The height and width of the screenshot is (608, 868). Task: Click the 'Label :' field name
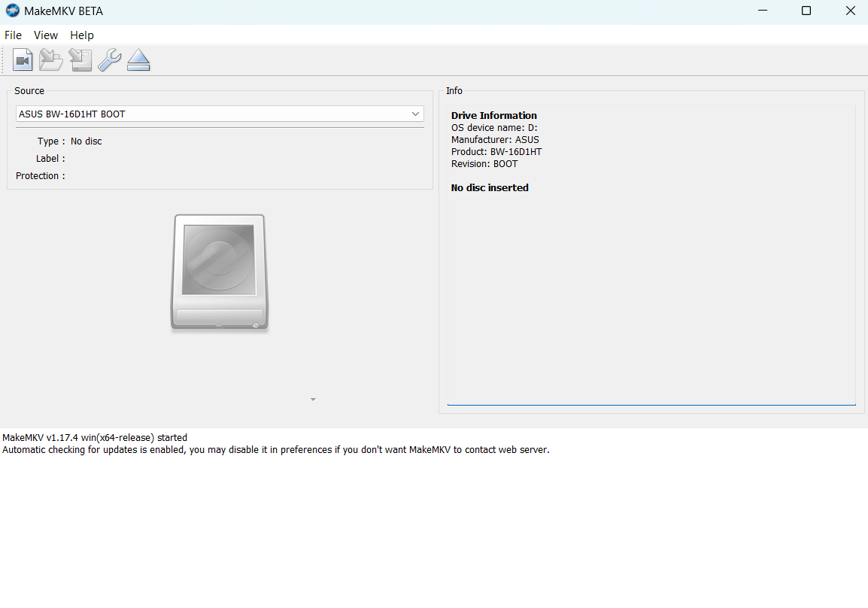point(50,158)
